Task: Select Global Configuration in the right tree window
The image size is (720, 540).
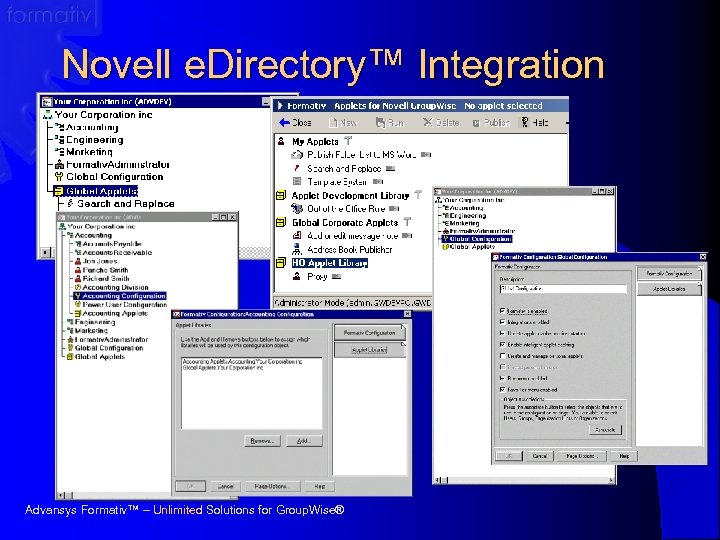Action: click(480, 239)
